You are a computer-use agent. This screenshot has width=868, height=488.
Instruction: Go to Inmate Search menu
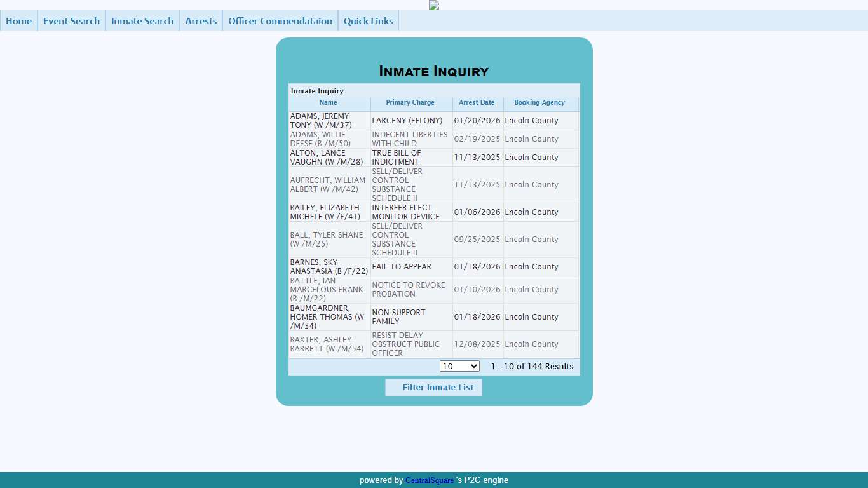142,21
